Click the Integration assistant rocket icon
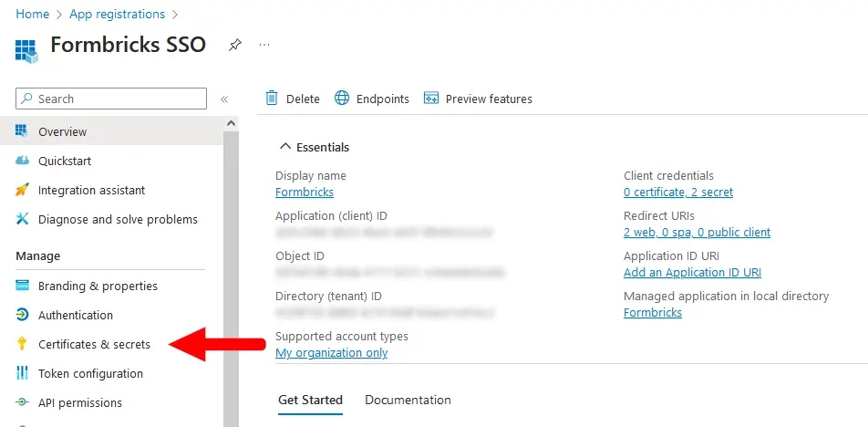 point(22,190)
